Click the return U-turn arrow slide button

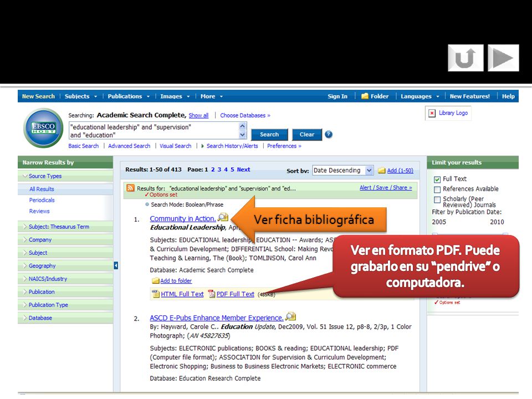coord(465,58)
